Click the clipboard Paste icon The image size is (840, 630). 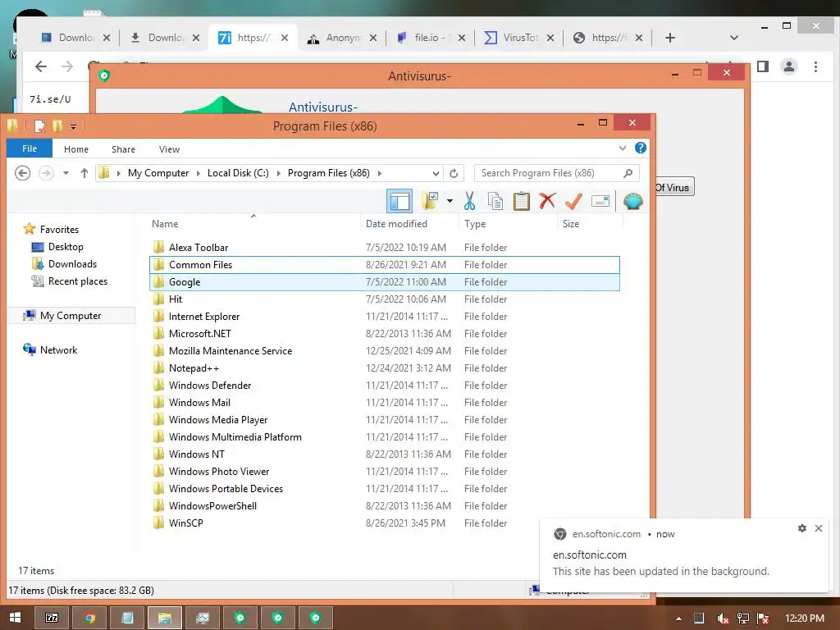(x=521, y=202)
